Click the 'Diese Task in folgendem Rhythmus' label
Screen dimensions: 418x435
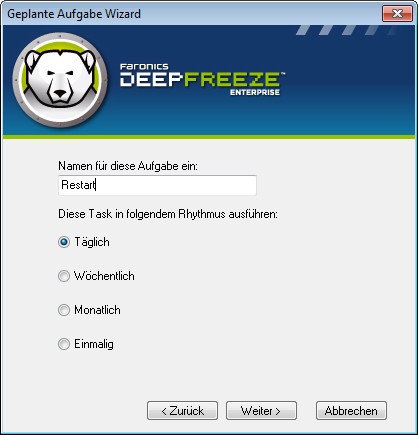tap(168, 214)
